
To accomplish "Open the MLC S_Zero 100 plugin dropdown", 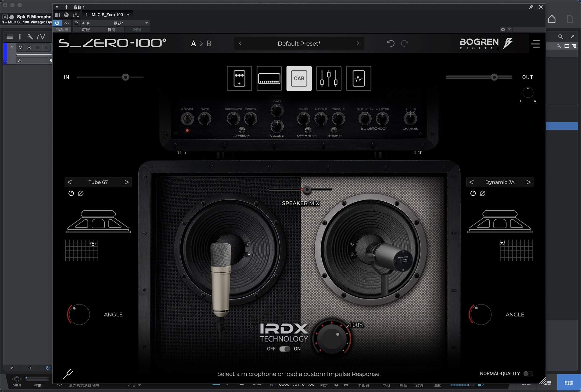I will point(107,15).
